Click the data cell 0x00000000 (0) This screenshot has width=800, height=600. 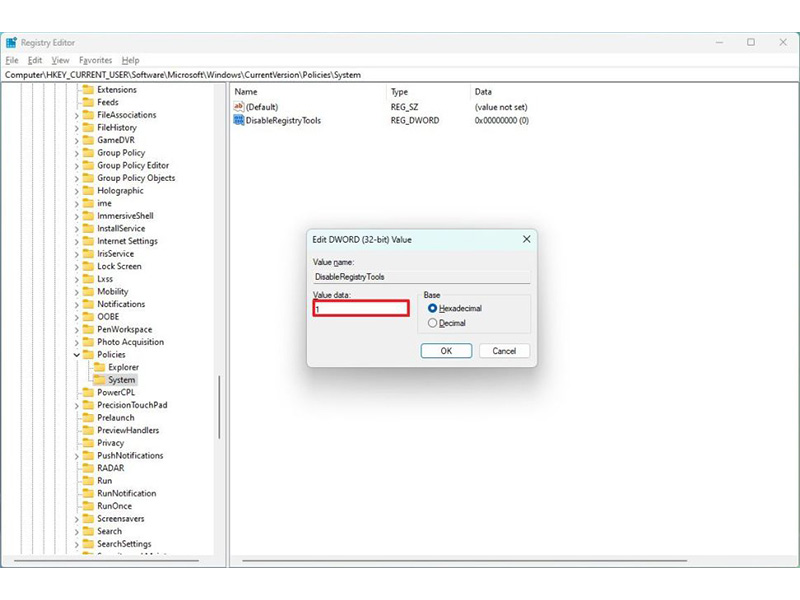(502, 120)
